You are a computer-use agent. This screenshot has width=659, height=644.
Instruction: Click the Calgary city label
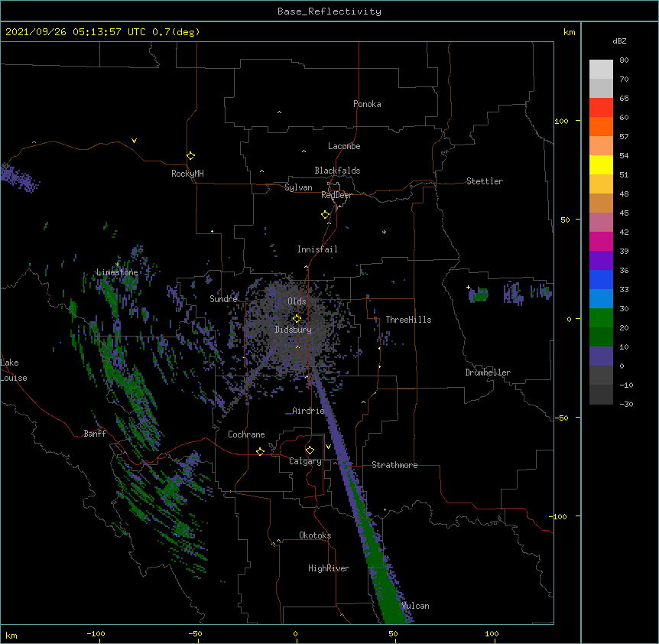[x=305, y=461]
